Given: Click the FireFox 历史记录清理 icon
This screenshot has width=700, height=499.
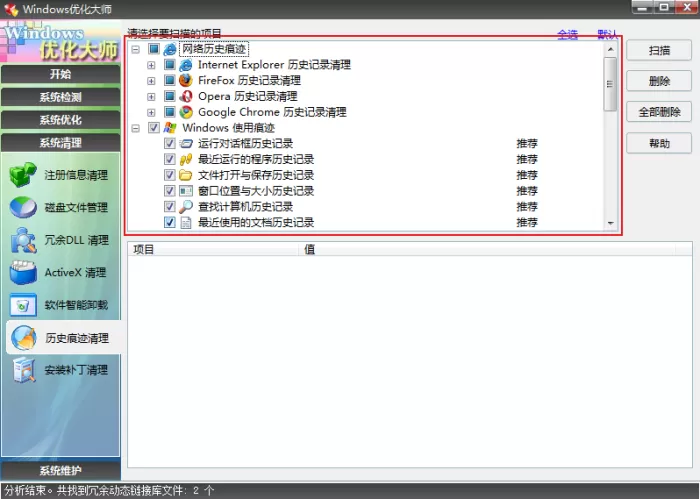Looking at the screenshot, I should point(186,81).
